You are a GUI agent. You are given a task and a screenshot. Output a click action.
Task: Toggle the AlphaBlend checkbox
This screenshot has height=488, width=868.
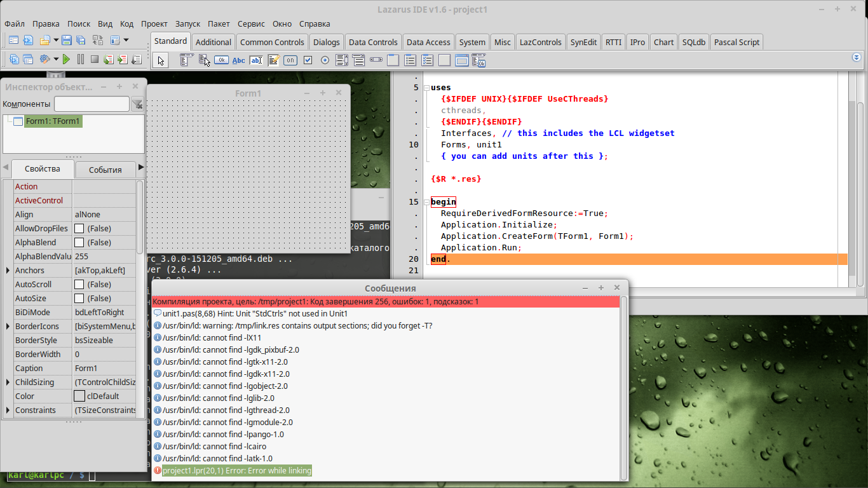[x=79, y=243]
